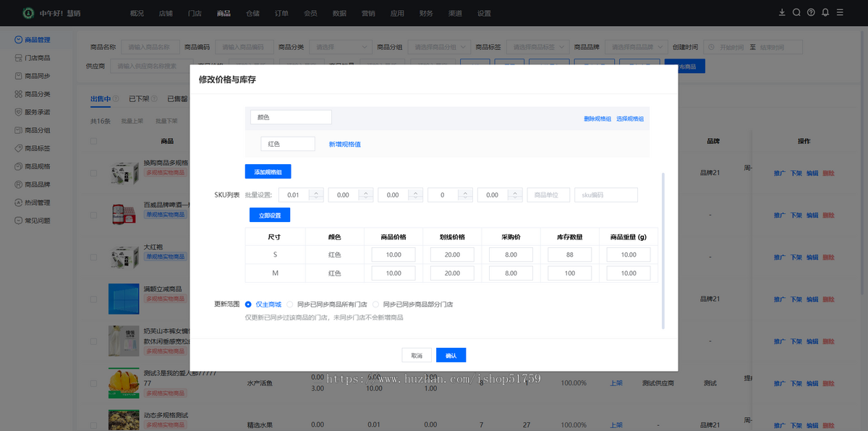Click the 商品同步 sidebar icon
Image resolution: width=868 pixels, height=431 pixels.
coord(19,76)
